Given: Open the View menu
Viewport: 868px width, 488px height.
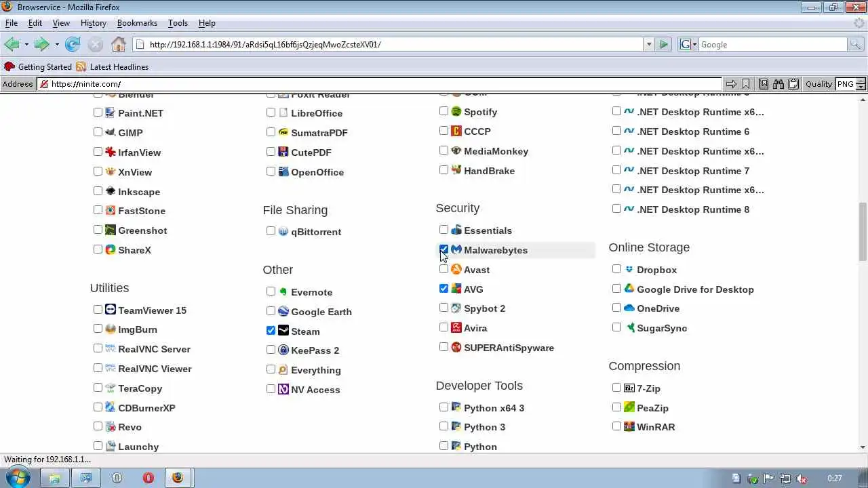Looking at the screenshot, I should (61, 23).
